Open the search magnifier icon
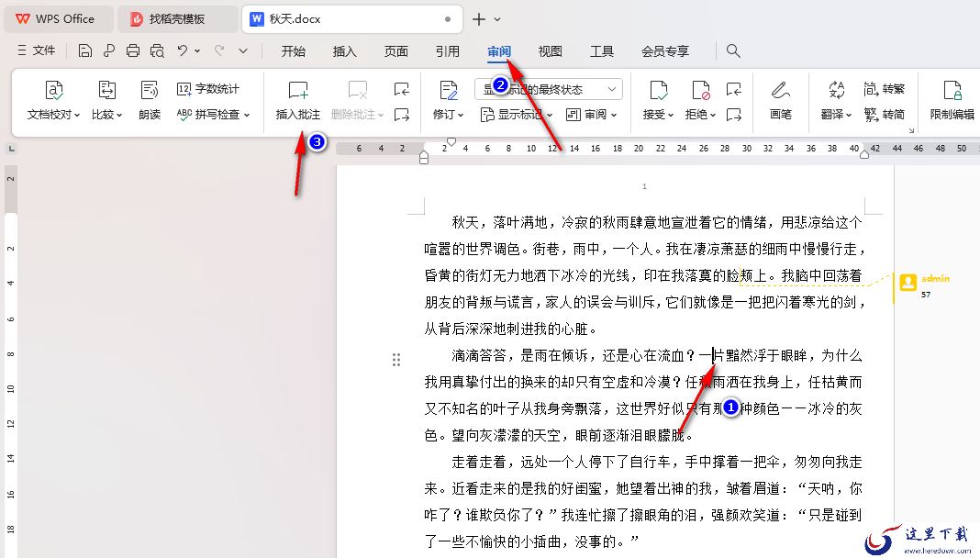Viewport: 980px width, 558px height. coord(733,50)
